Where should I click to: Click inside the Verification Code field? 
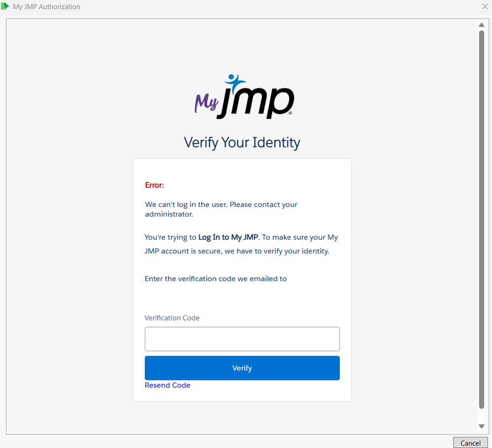click(242, 339)
